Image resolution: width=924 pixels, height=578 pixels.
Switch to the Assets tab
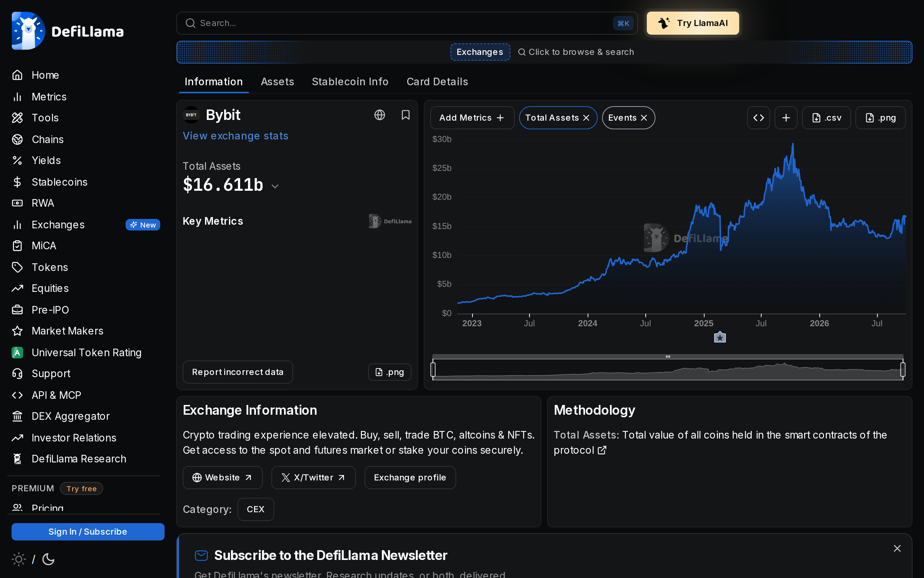pyautogui.click(x=278, y=82)
